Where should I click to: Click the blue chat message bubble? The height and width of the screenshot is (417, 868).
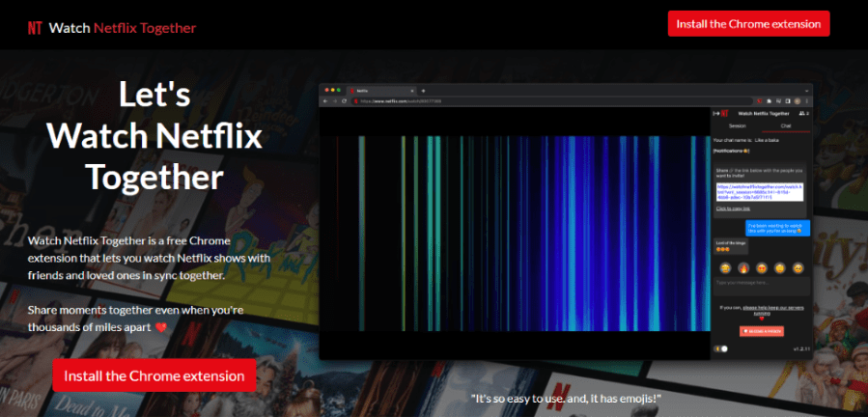click(x=777, y=228)
